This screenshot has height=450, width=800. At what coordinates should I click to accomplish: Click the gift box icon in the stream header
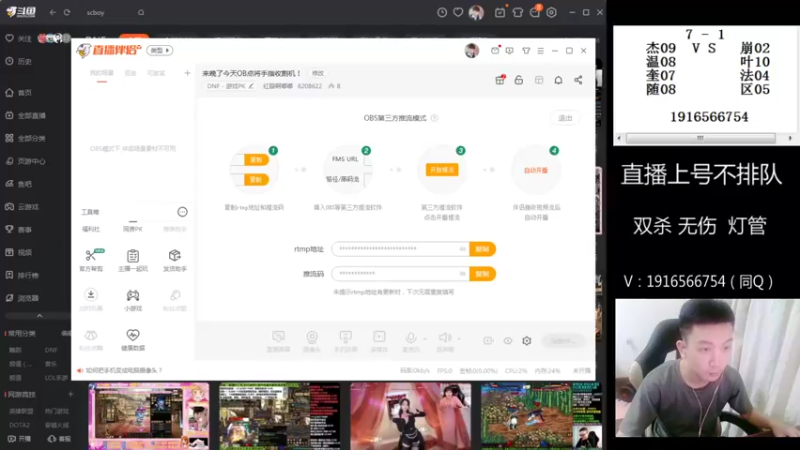click(x=499, y=80)
